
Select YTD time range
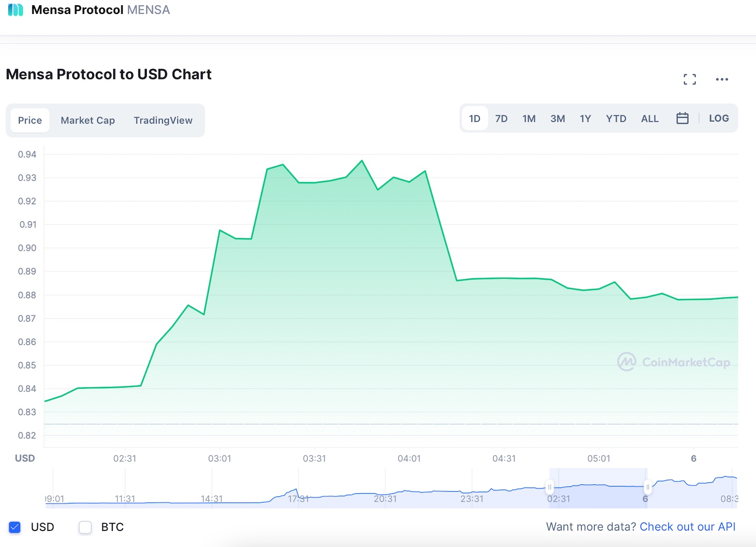pos(616,118)
